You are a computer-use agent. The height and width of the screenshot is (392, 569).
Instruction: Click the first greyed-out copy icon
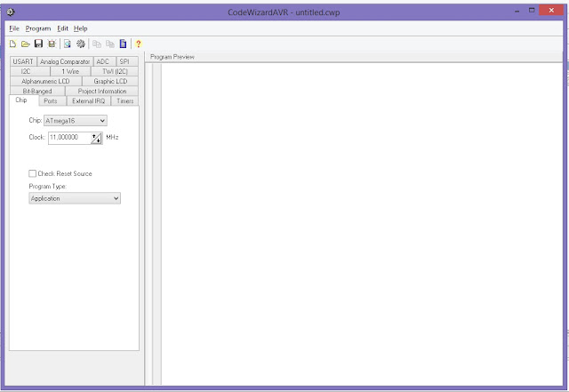coord(97,44)
